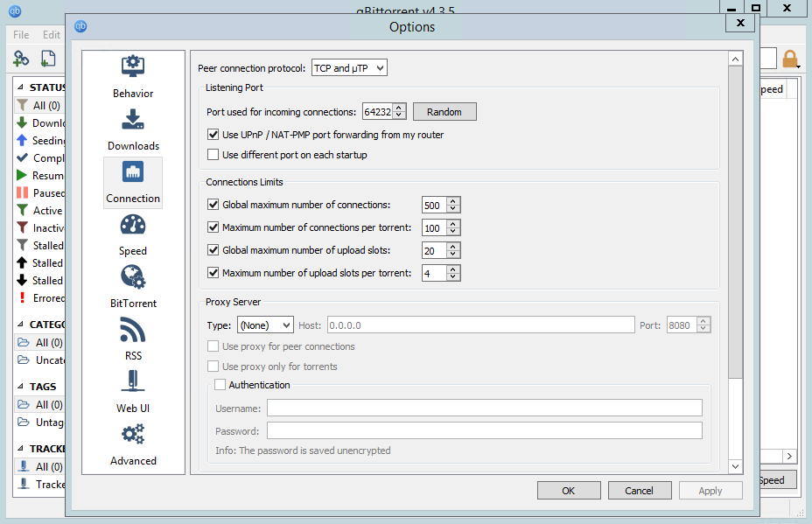Open the Advanced options page

[133, 444]
